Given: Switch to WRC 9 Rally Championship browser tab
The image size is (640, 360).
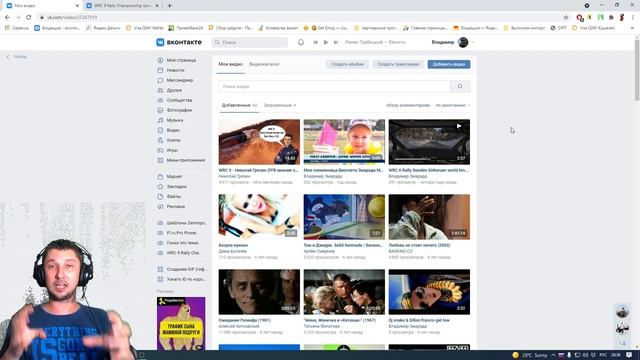Looking at the screenshot, I should pos(123,6).
